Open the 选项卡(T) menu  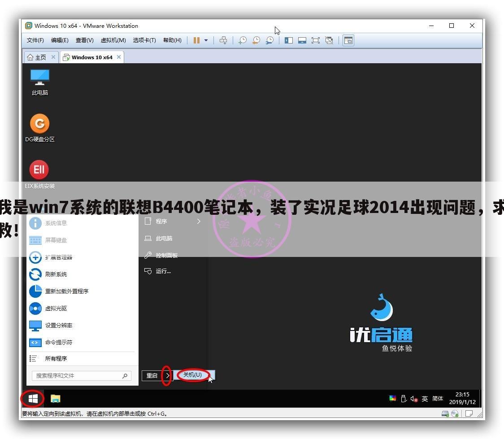(x=144, y=40)
